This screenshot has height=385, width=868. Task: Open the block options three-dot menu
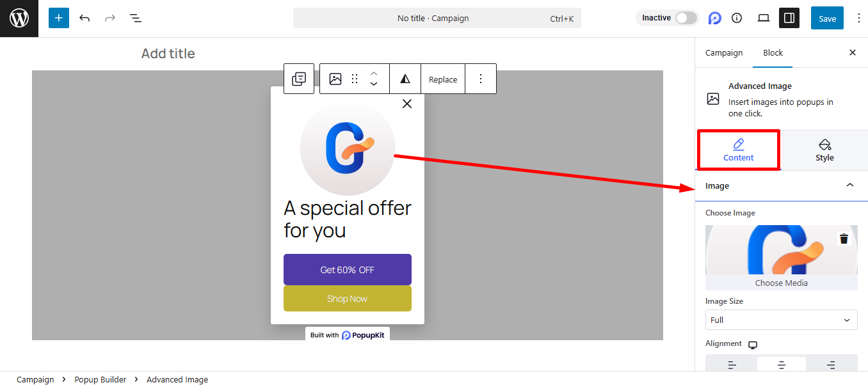tap(480, 78)
